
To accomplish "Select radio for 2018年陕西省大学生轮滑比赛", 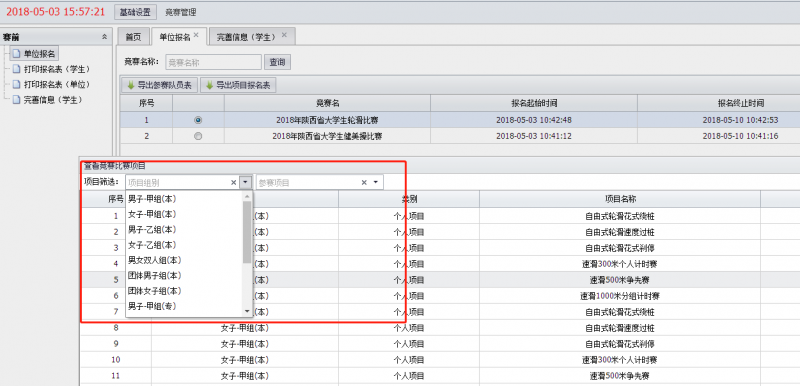I will (x=198, y=120).
